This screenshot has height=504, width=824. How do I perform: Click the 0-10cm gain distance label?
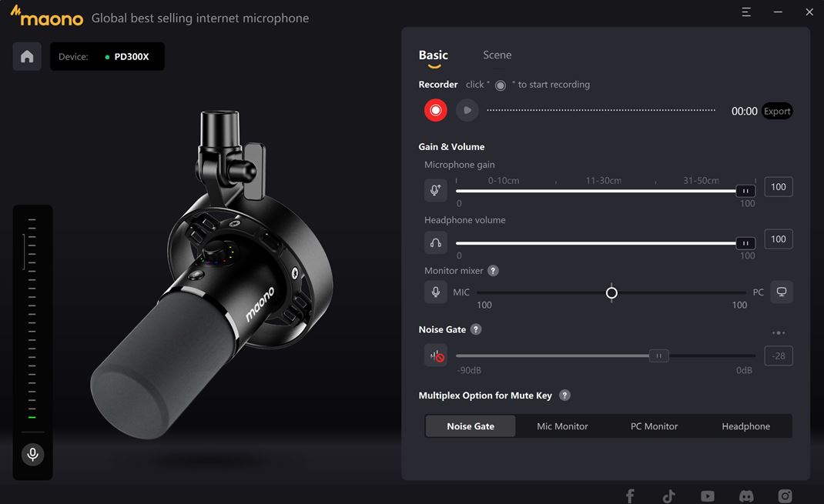504,181
